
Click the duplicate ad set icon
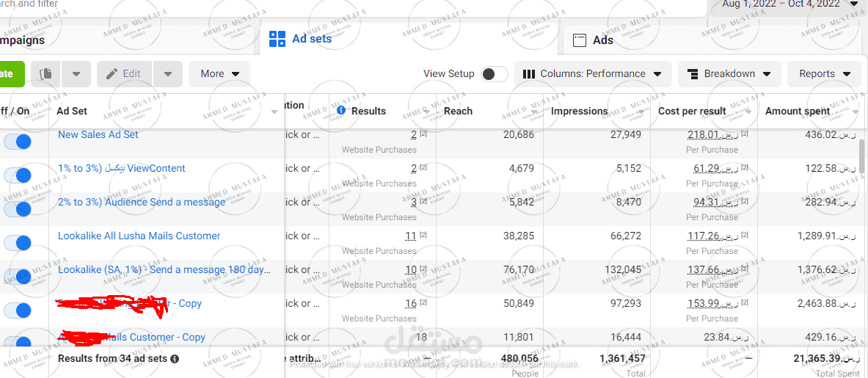tap(46, 73)
